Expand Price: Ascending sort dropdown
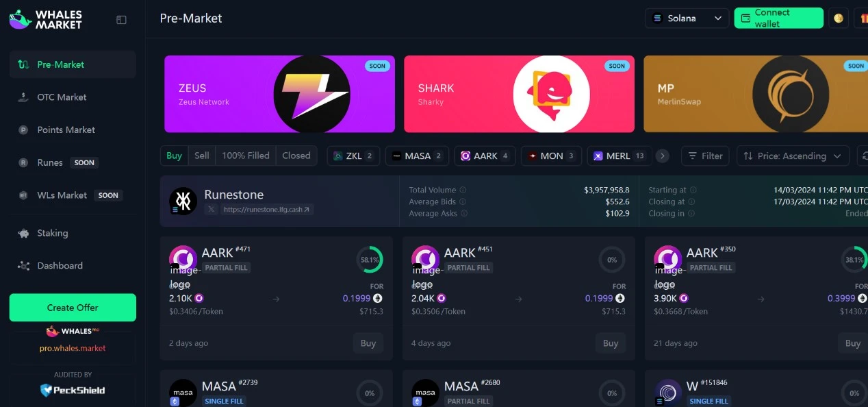The width and height of the screenshot is (868, 407). pyautogui.click(x=793, y=156)
